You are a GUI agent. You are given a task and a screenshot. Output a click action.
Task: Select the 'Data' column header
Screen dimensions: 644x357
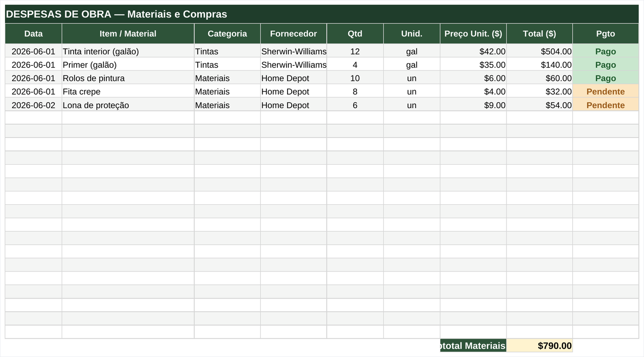pyautogui.click(x=34, y=34)
